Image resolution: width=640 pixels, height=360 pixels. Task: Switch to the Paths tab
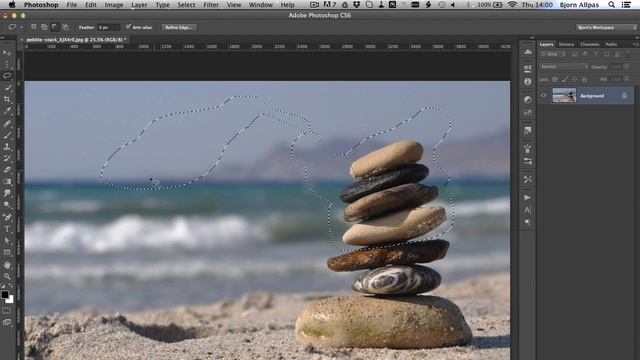pos(611,44)
